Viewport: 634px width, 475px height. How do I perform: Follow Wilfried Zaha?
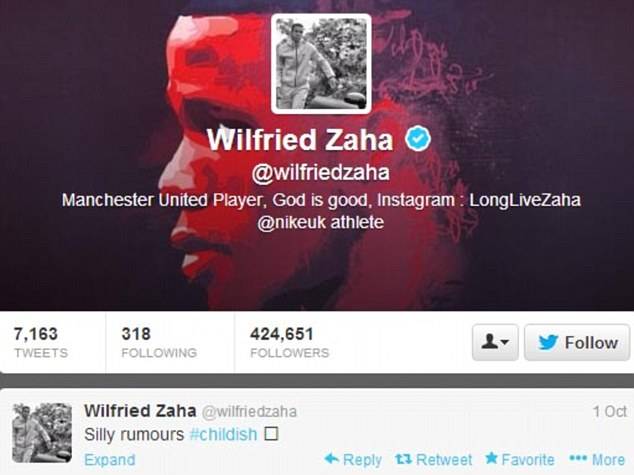coord(577,342)
